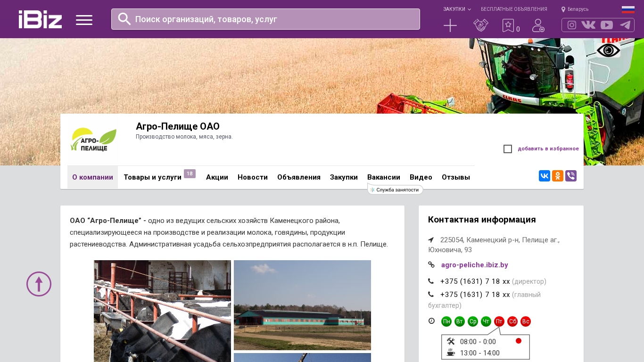Open the YouTube social link
Viewport: 644px width, 362px height.
(x=607, y=25)
